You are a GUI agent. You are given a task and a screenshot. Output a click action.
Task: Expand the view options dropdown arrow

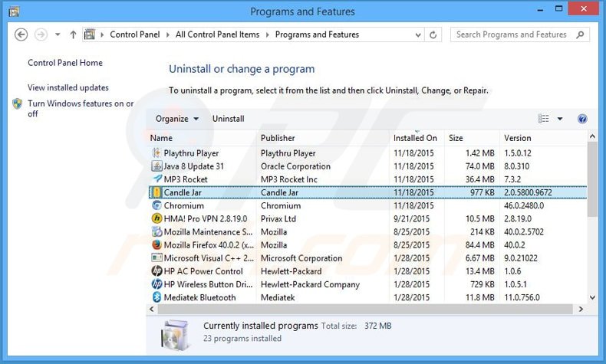(560, 119)
